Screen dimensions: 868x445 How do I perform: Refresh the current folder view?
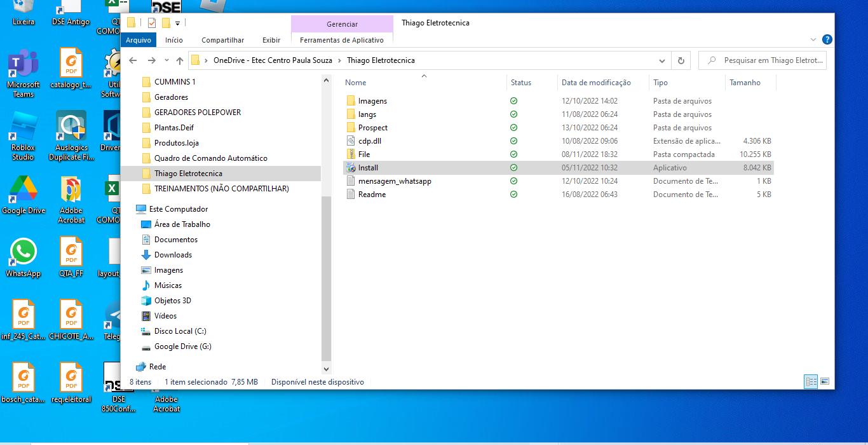(681, 60)
